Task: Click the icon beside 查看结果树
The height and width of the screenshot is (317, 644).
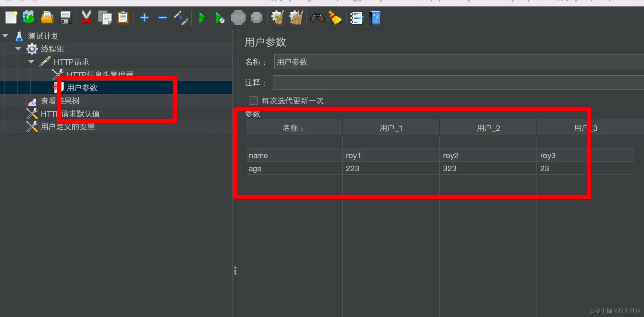Action: (x=32, y=102)
